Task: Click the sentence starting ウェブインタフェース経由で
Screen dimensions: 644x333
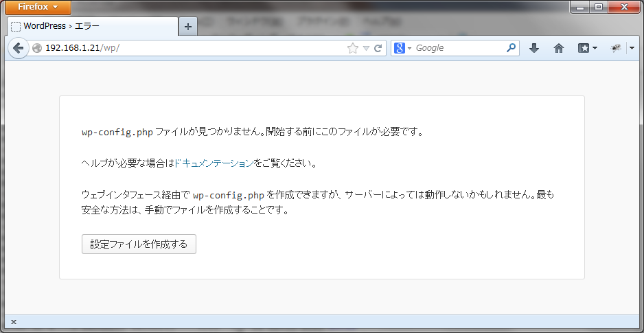Action: point(319,203)
